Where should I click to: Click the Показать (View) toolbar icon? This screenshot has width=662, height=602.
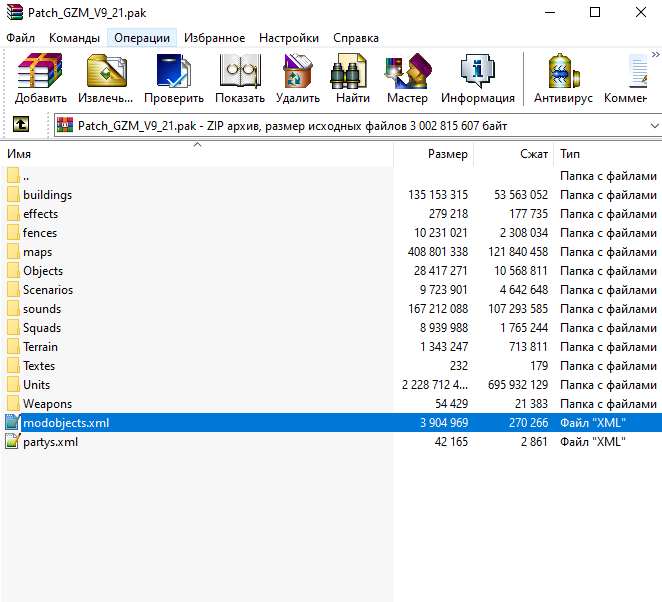click(x=239, y=71)
